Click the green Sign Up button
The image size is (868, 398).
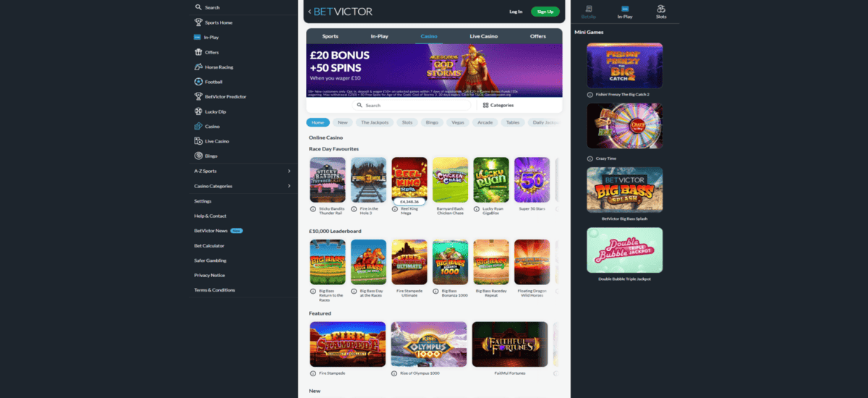pyautogui.click(x=545, y=12)
